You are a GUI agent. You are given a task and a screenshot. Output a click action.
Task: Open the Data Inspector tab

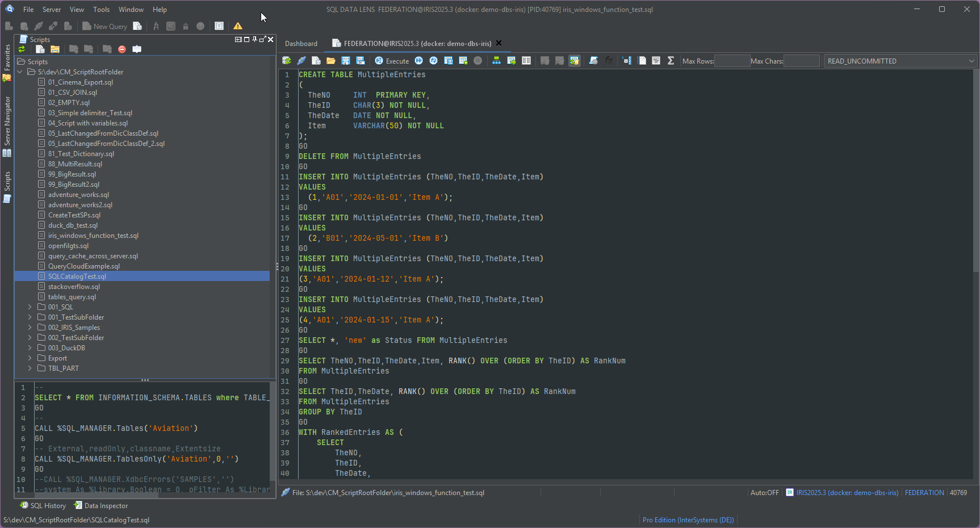101,506
